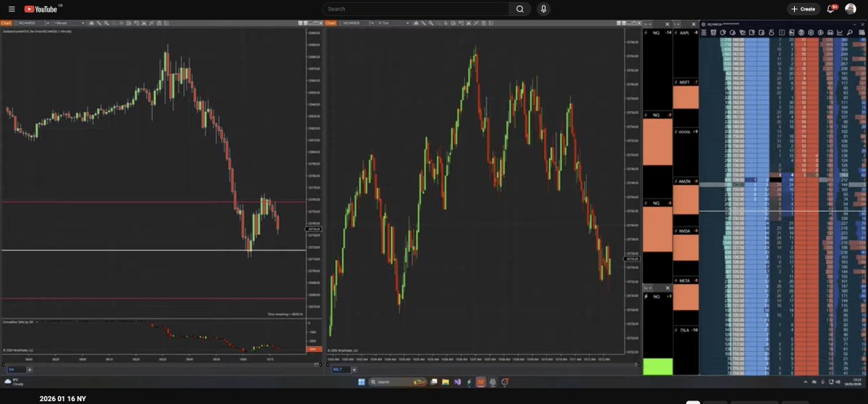Select the NQ -3 tile
The height and width of the screenshot is (404, 868).
click(658, 296)
